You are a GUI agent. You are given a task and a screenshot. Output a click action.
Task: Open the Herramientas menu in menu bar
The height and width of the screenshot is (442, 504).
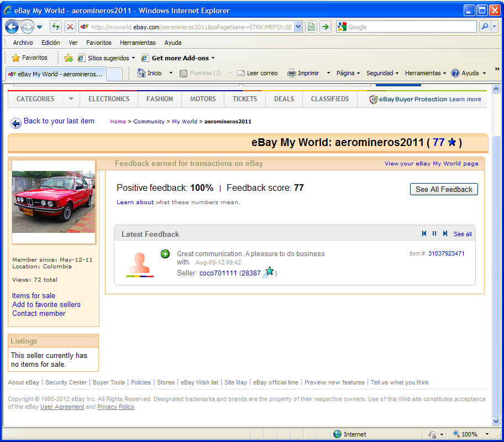point(138,43)
